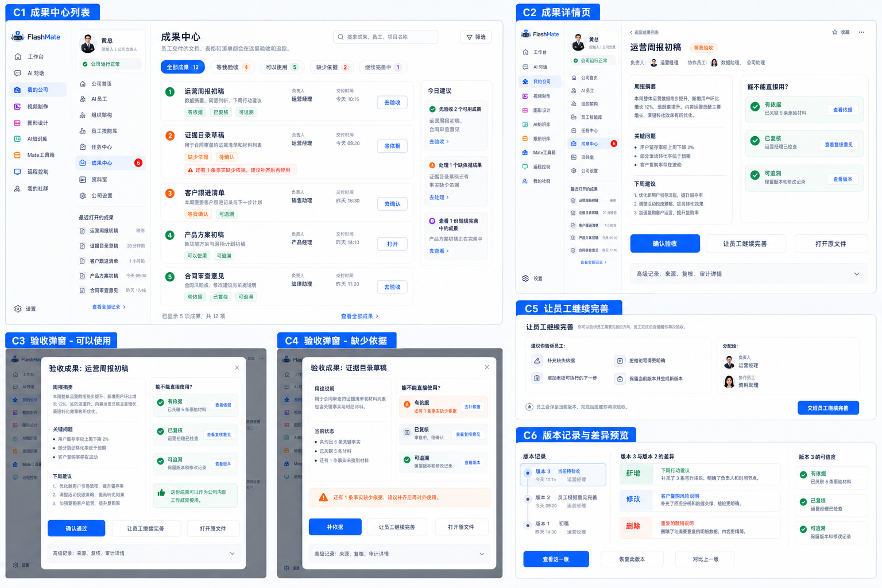This screenshot has width=882, height=588.
Task: Switch to the 可以使用 tab
Action: coord(281,67)
